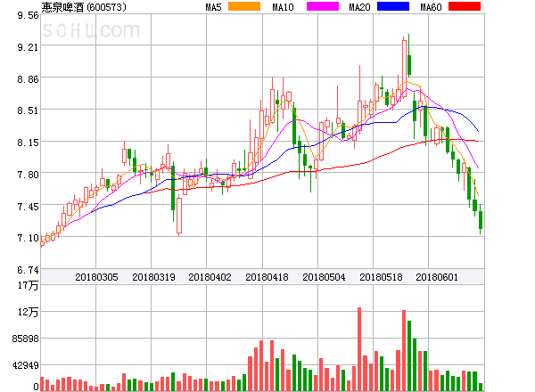Click the 17万 volume axis label

point(28,285)
